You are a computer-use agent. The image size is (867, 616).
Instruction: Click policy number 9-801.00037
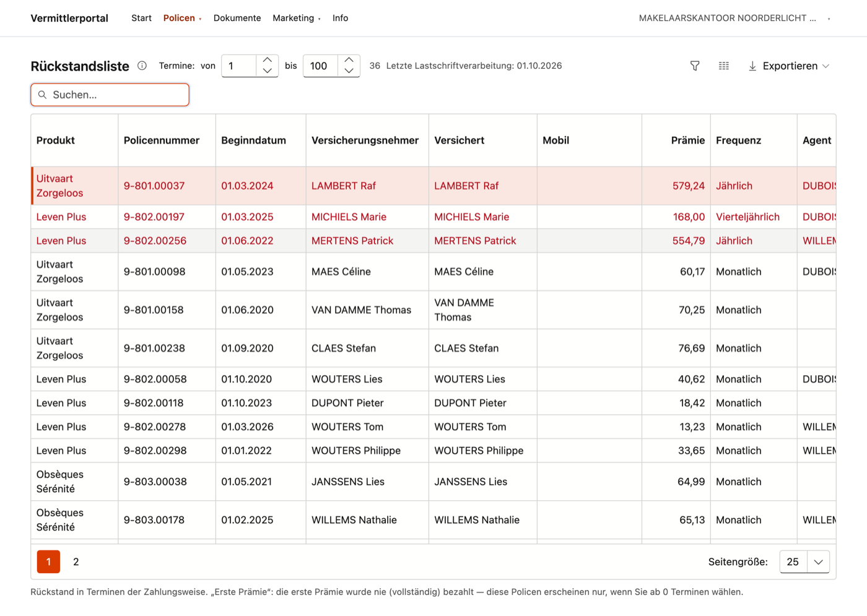pos(154,186)
